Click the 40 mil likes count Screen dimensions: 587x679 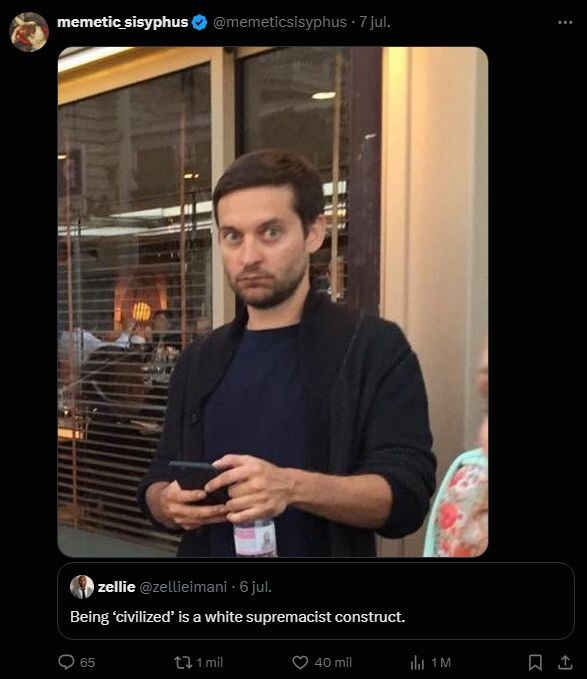(333, 662)
